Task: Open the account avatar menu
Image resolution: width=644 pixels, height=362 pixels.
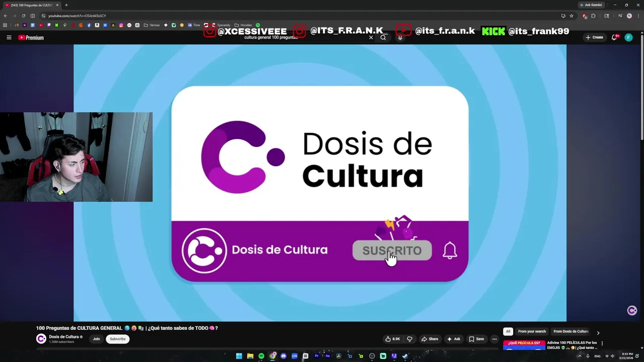Action: coord(628,37)
